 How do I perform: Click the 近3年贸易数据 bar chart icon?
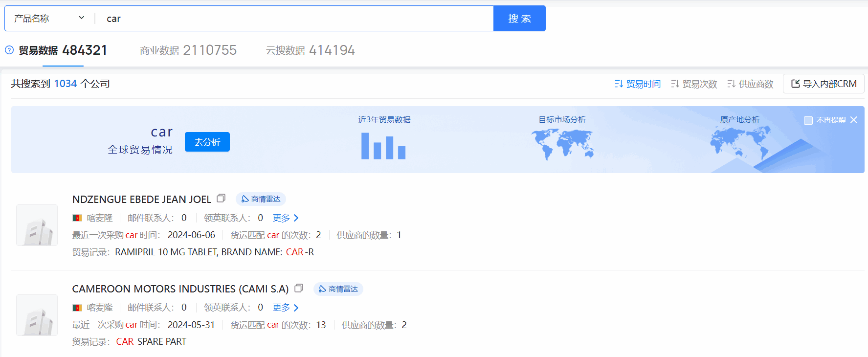pos(383,146)
